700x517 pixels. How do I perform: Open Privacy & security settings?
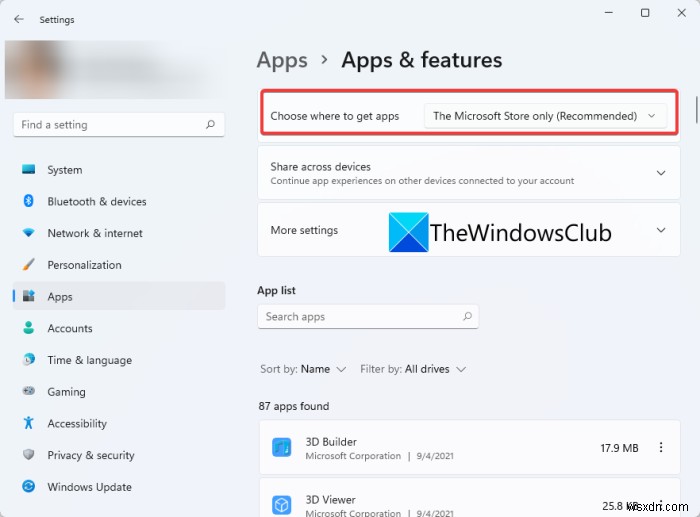pyautogui.click(x=119, y=455)
